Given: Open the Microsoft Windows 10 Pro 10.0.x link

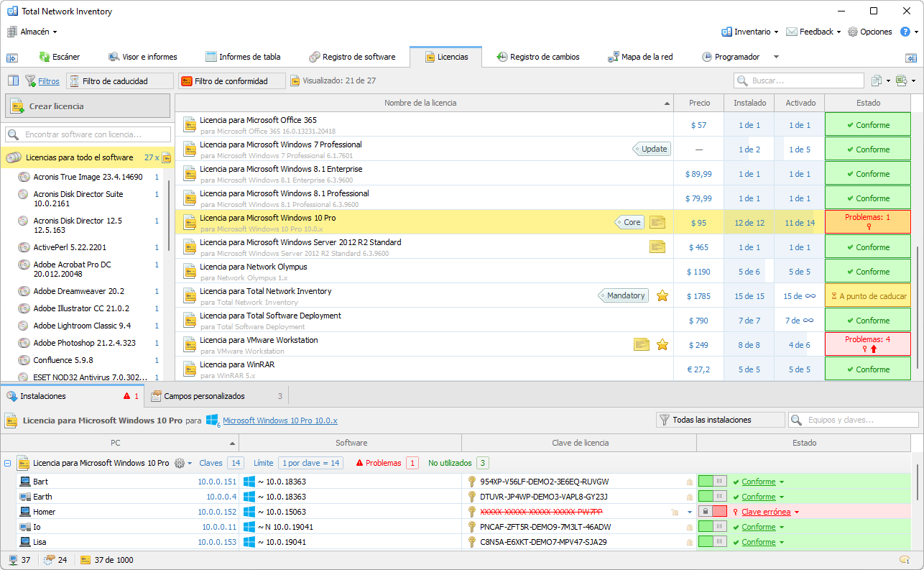Looking at the screenshot, I should point(279,420).
